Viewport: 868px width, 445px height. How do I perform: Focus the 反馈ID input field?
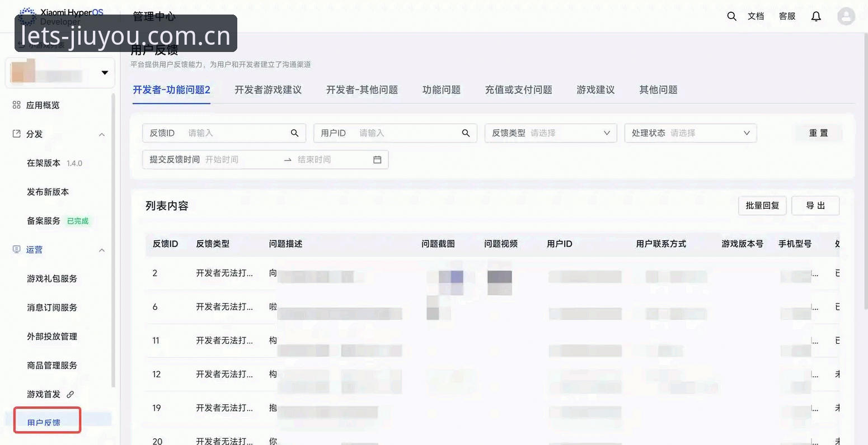coord(224,133)
